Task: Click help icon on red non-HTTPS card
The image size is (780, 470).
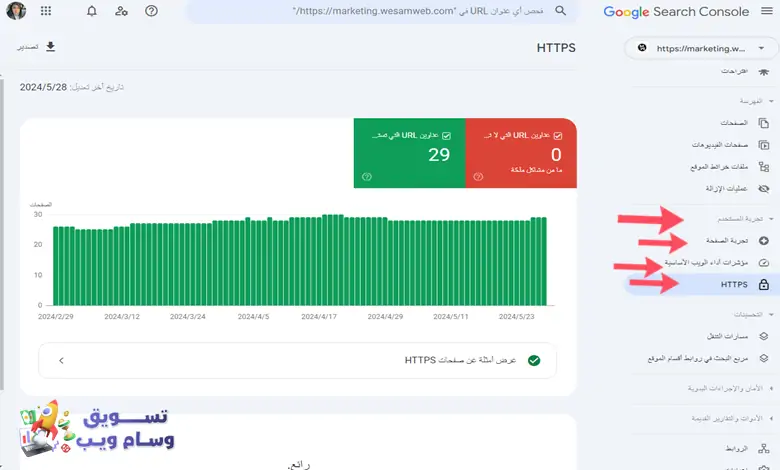Action: [478, 177]
